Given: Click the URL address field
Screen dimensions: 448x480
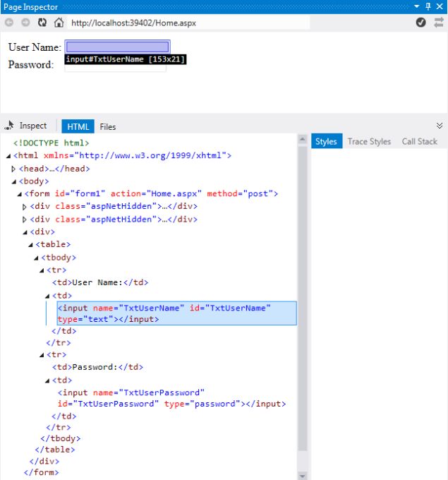Looking at the screenshot, I should (x=188, y=23).
